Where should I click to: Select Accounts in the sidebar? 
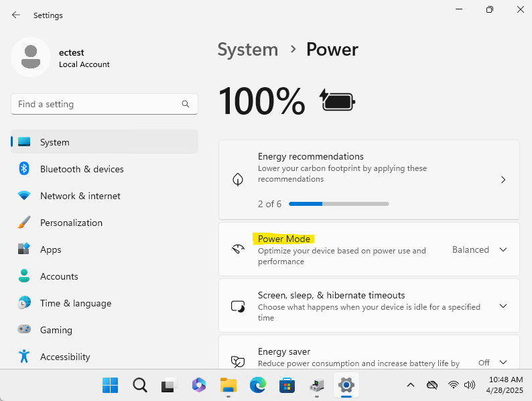click(59, 276)
